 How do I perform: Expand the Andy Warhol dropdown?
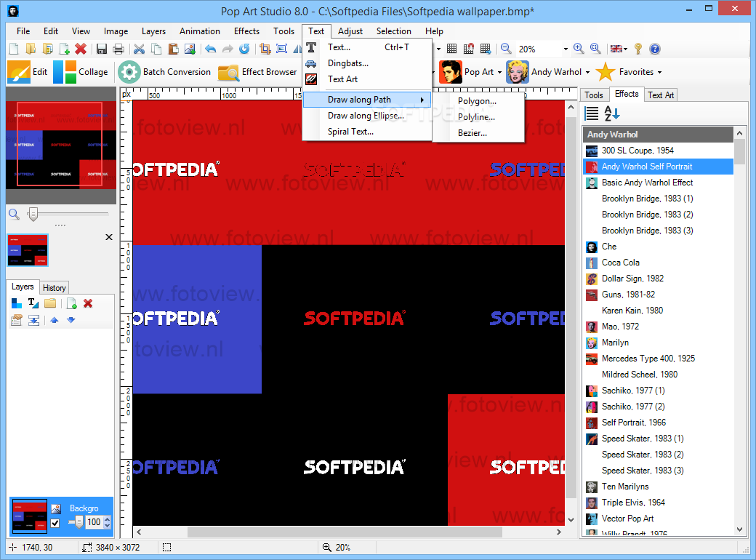point(588,72)
